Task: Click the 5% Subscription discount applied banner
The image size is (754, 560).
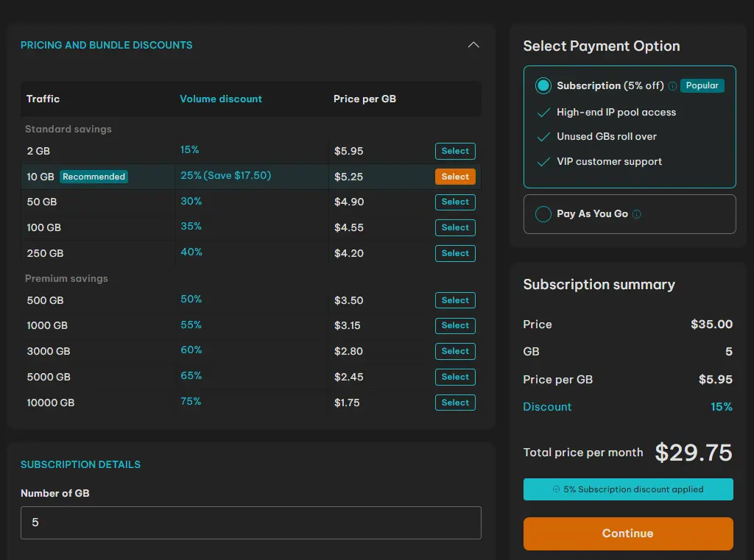Action: (x=628, y=489)
